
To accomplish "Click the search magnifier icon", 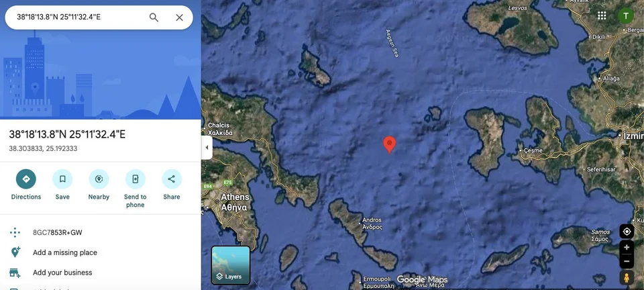I will click(154, 17).
